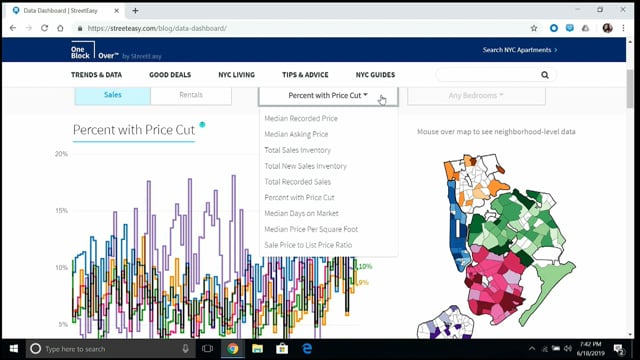Switch to the Rentals toggle

pos(191,95)
